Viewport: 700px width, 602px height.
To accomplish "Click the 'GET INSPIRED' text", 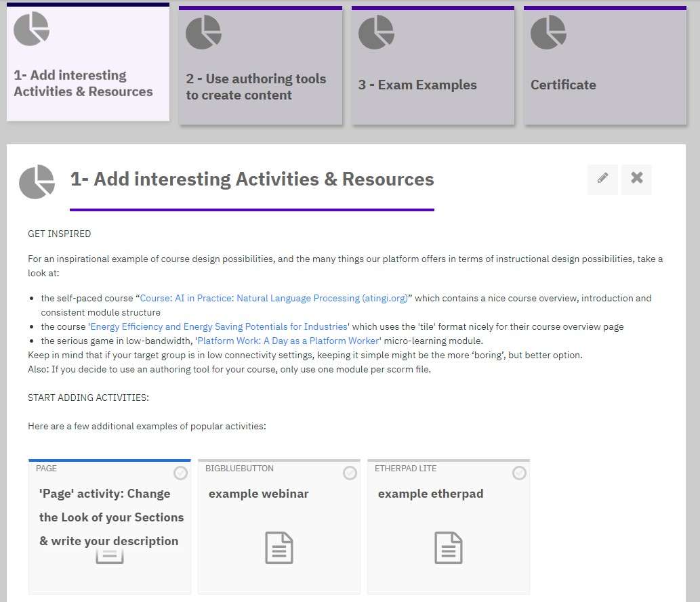I will (60, 234).
